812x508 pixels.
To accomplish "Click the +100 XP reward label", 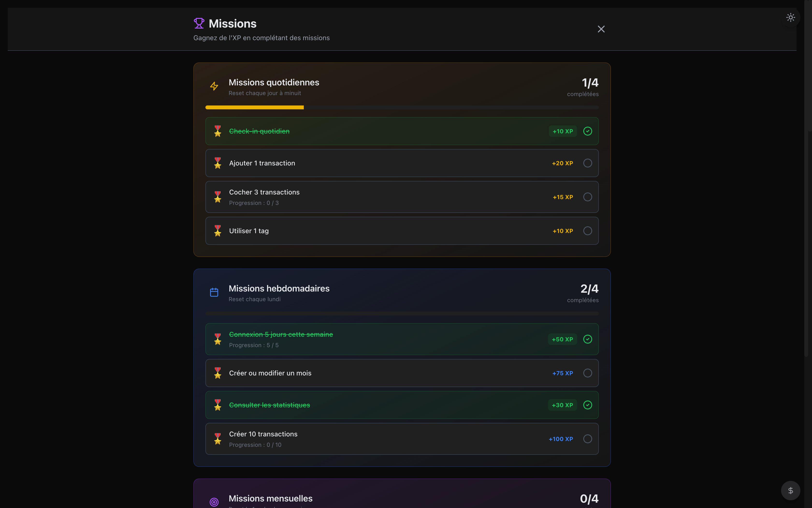I will [561, 439].
